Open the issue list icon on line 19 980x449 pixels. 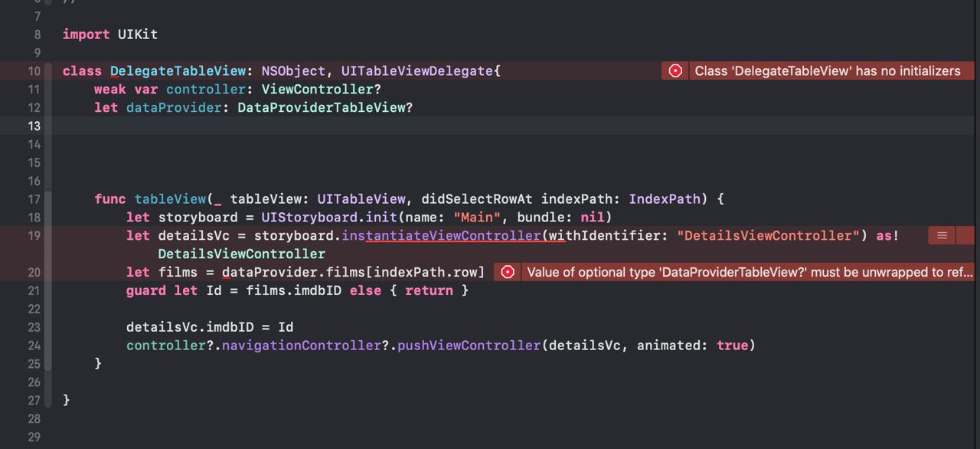coord(942,235)
